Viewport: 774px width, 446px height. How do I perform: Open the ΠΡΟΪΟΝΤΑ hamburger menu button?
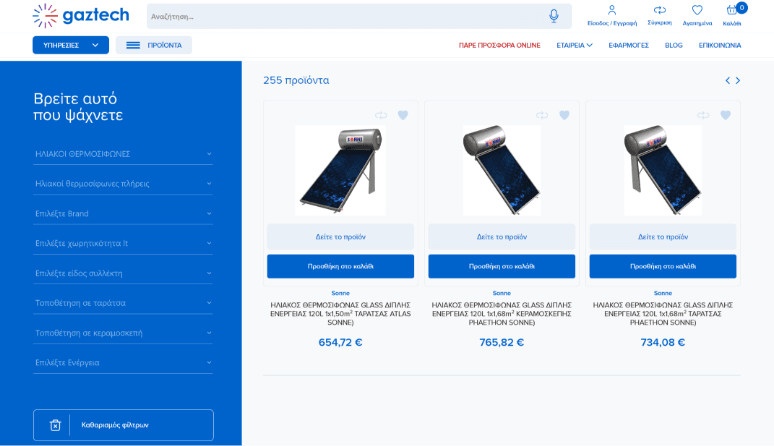click(x=154, y=45)
